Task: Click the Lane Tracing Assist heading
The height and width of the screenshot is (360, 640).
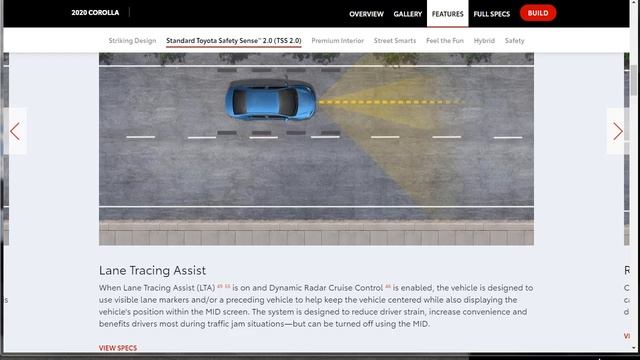Action: click(x=152, y=270)
